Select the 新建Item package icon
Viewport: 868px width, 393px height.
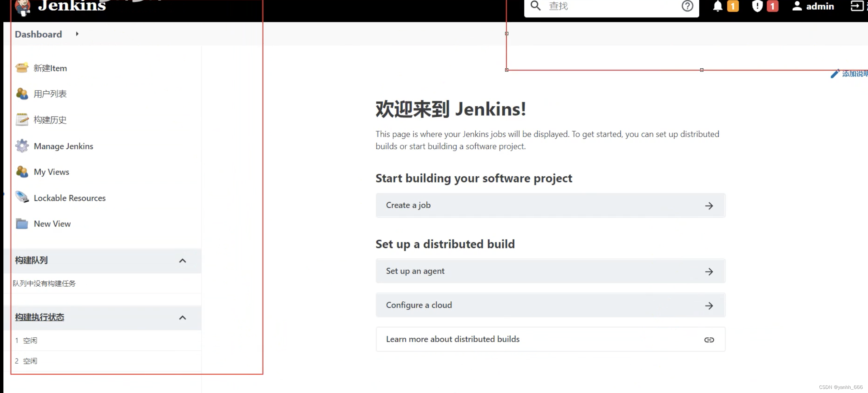[x=22, y=67]
